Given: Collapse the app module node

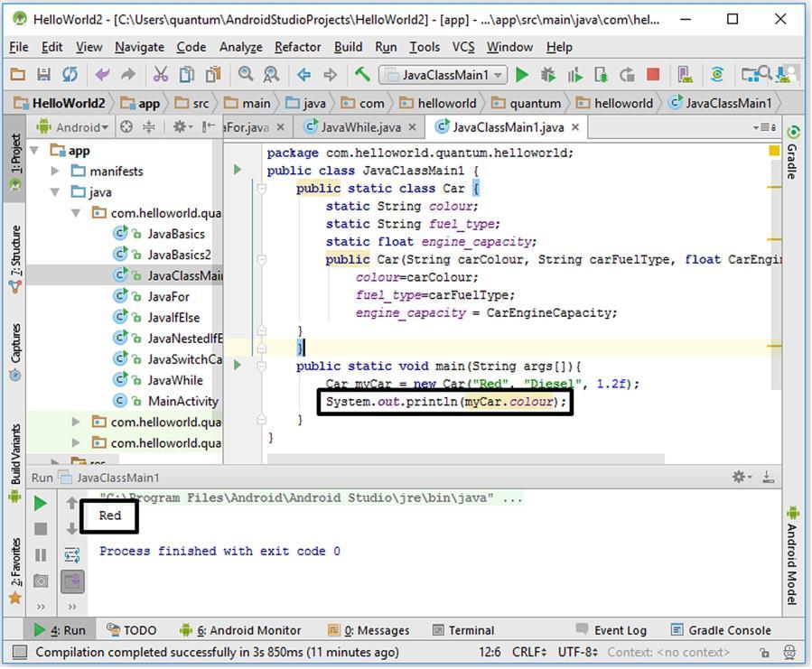Looking at the screenshot, I should [x=34, y=151].
